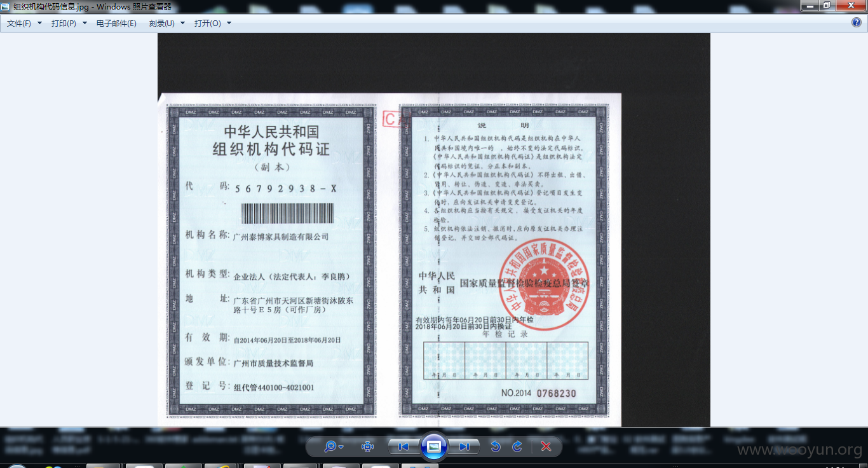Click the 电子邮件(E) toolbar button

[x=116, y=23]
